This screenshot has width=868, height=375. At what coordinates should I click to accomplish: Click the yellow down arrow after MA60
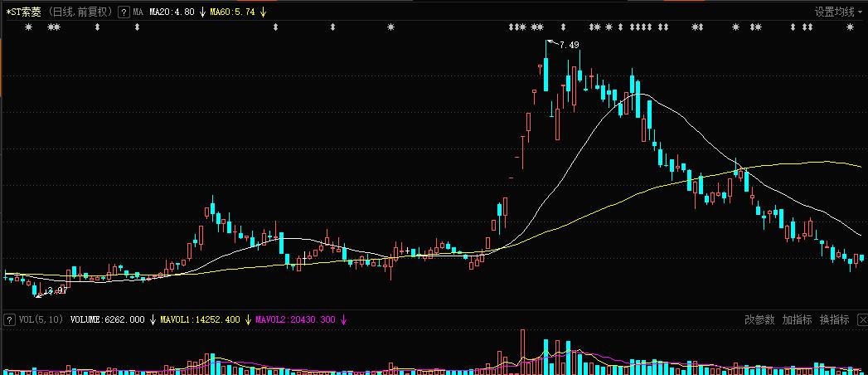coord(263,12)
